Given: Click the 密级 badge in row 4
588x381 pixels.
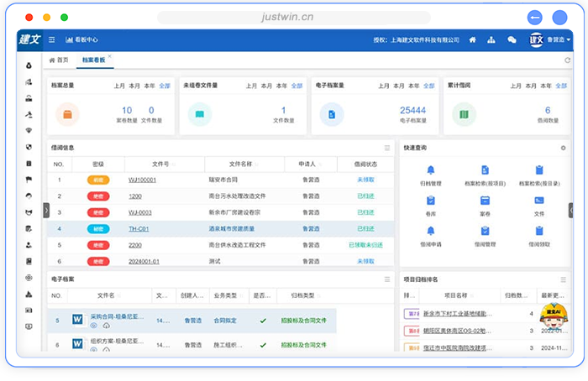Looking at the screenshot, I should [97, 228].
